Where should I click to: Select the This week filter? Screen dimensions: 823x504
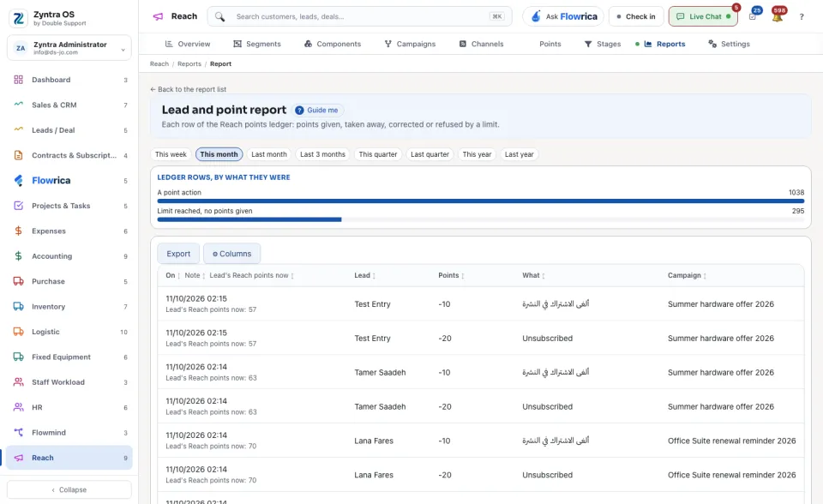click(x=171, y=154)
